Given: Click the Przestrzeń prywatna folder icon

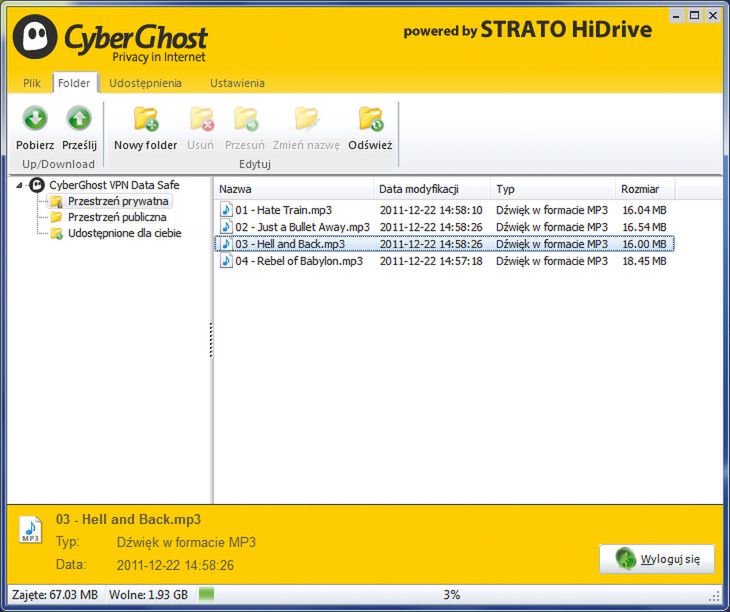Looking at the screenshot, I should [56, 202].
